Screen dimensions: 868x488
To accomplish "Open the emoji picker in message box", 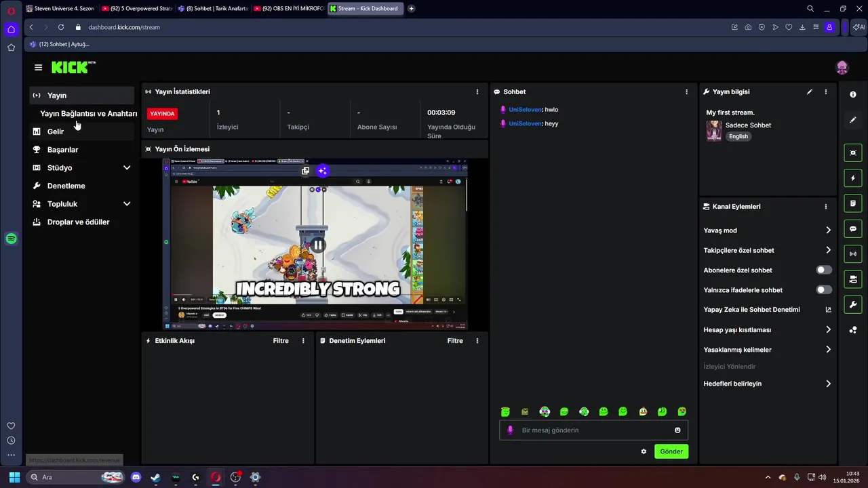I will pyautogui.click(x=677, y=430).
